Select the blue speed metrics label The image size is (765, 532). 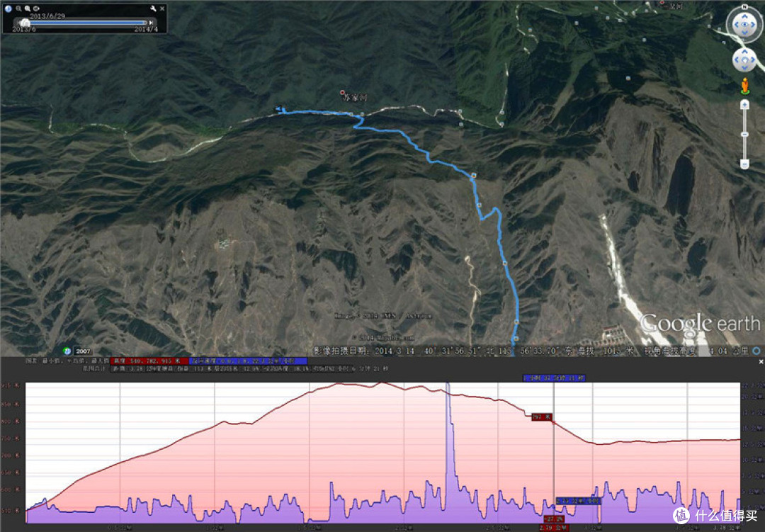tap(249, 361)
